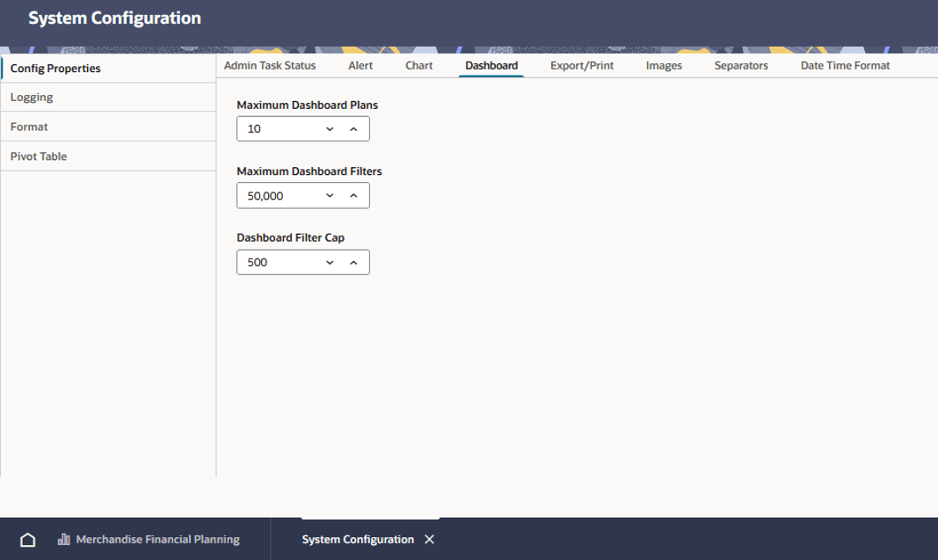Increase Maximum Dashboard Filters value
Viewport: 938px width, 560px height.
point(353,196)
